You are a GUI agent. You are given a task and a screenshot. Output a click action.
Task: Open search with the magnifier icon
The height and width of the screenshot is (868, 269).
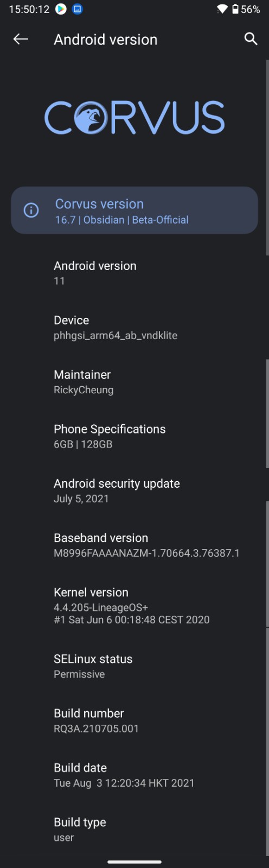pos(251,39)
